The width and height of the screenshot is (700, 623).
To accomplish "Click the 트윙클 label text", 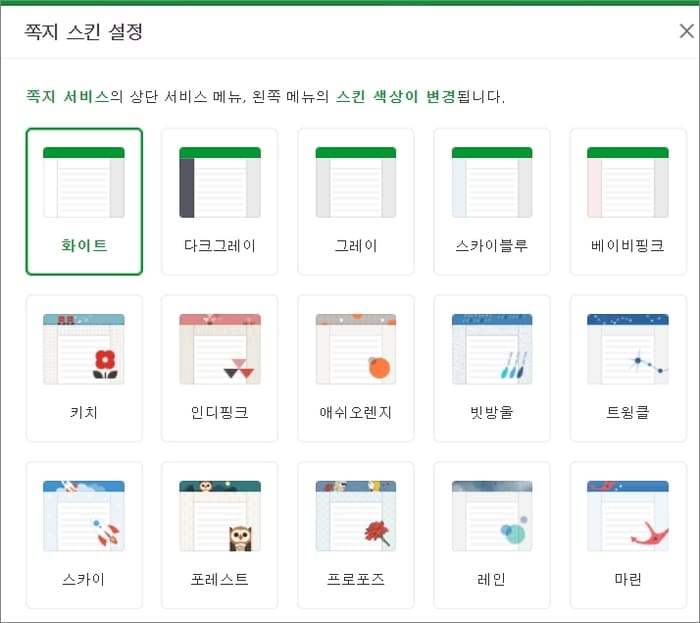I will tap(628, 412).
